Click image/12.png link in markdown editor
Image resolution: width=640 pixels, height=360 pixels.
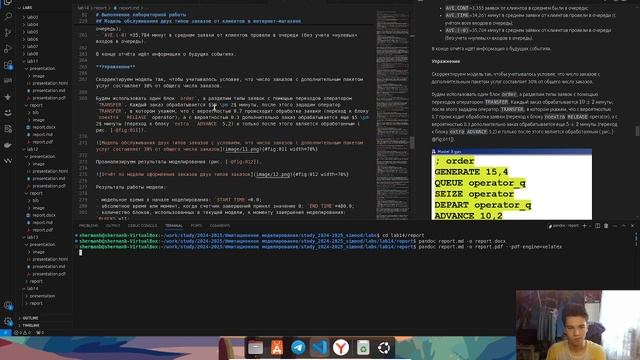pyautogui.click(x=273, y=174)
